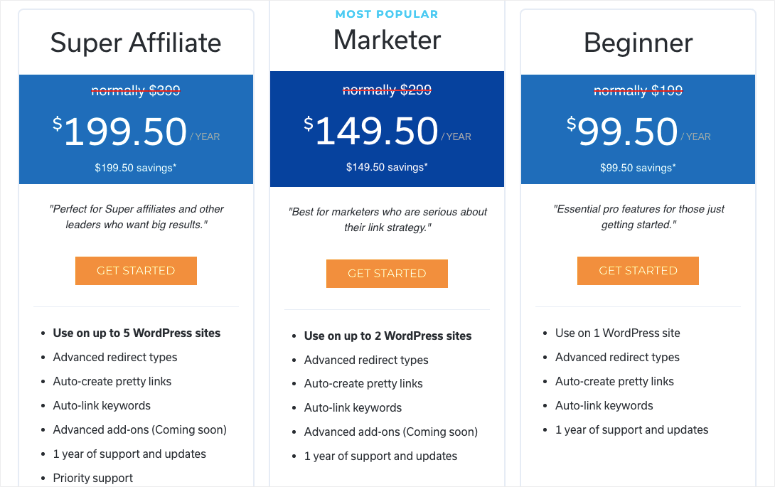Click '$99.50 savings*' text
The height and width of the screenshot is (487, 775).
(638, 168)
